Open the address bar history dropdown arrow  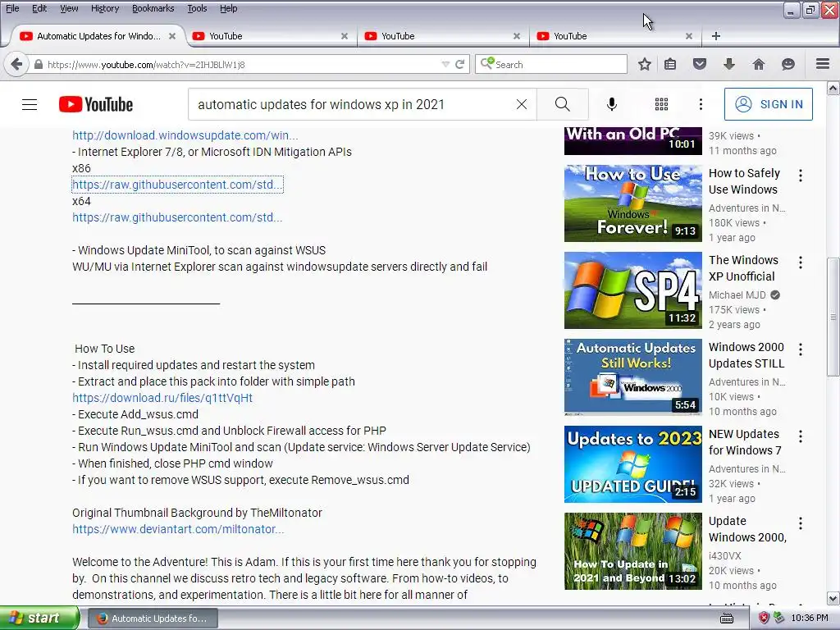coord(445,64)
